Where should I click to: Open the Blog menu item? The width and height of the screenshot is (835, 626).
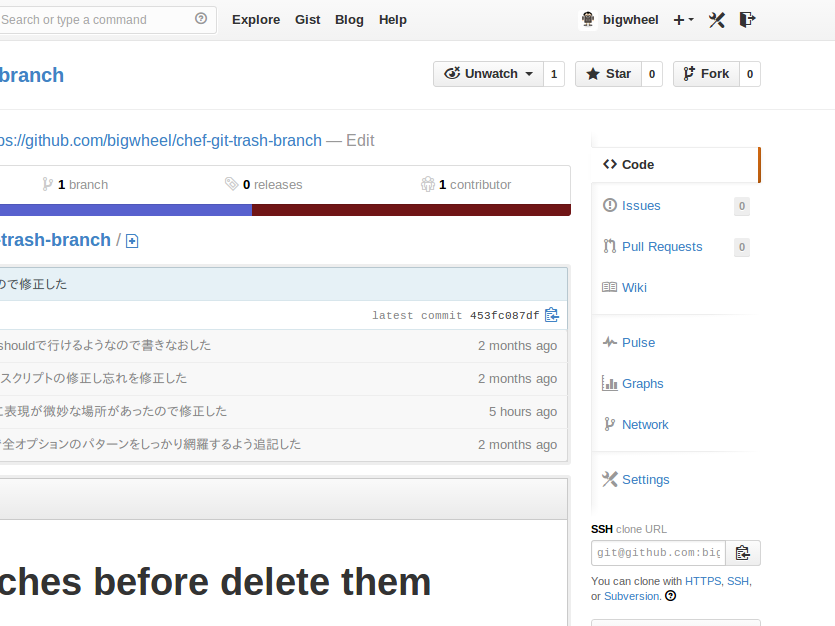coord(349,20)
